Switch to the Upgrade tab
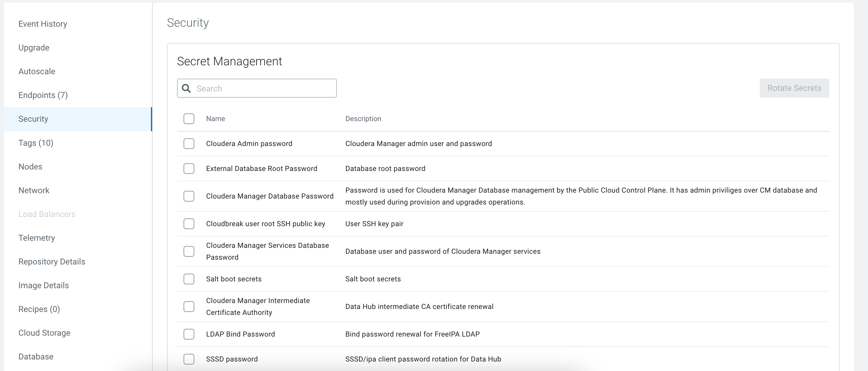Image resolution: width=868 pixels, height=371 pixels. [34, 47]
